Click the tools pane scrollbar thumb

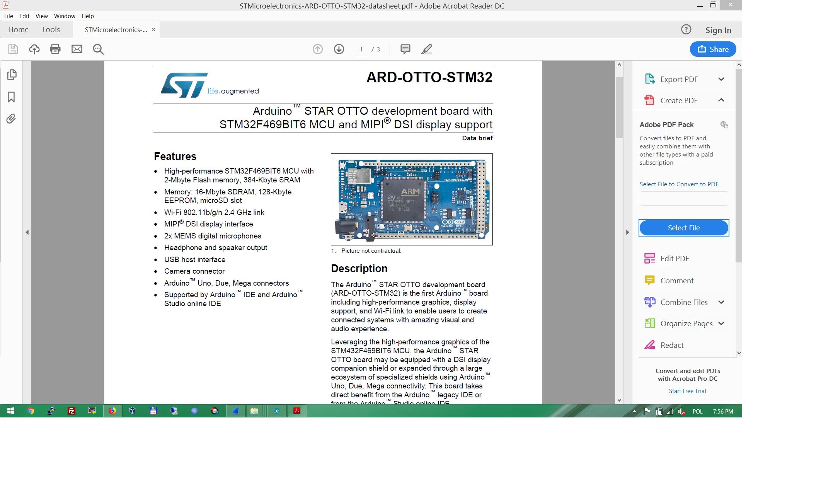click(x=739, y=165)
